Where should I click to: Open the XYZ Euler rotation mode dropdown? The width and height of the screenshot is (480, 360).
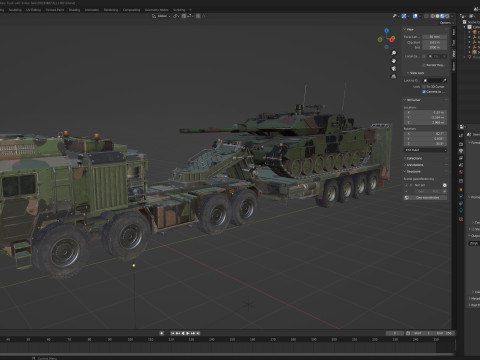(425, 150)
